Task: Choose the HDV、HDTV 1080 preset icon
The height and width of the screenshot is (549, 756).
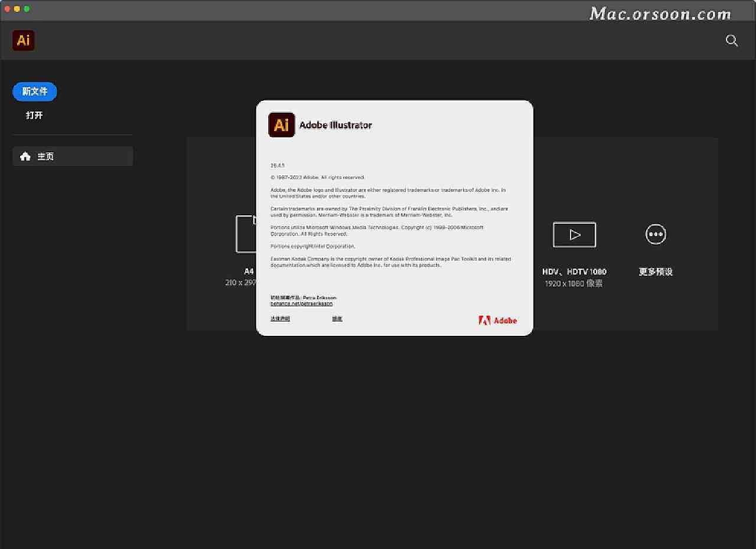Action: click(x=574, y=234)
